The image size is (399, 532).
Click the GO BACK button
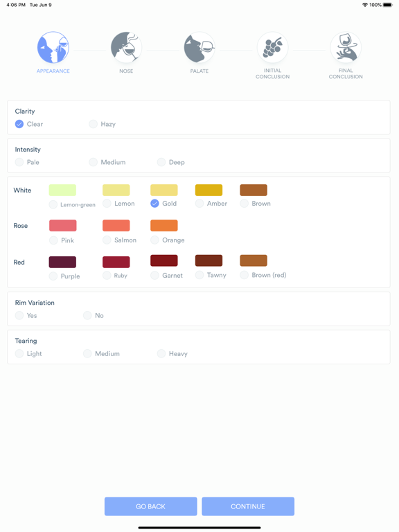[150, 506]
